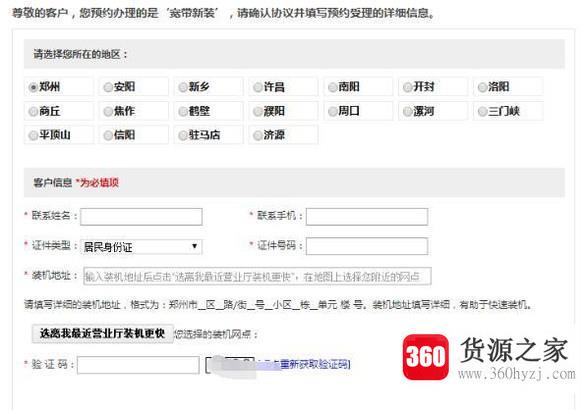The width and height of the screenshot is (582, 410).
Task: Select the 信阳 radio option
Action: pos(108,135)
